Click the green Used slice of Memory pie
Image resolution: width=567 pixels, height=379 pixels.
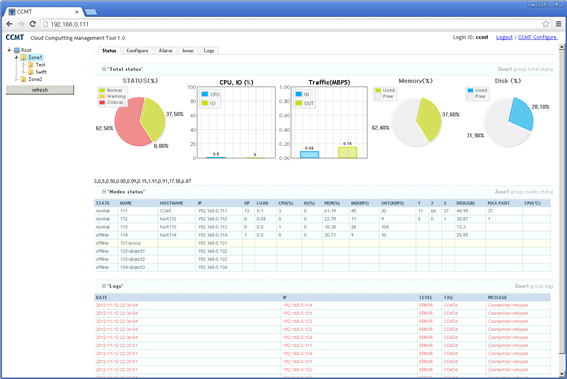(x=430, y=119)
